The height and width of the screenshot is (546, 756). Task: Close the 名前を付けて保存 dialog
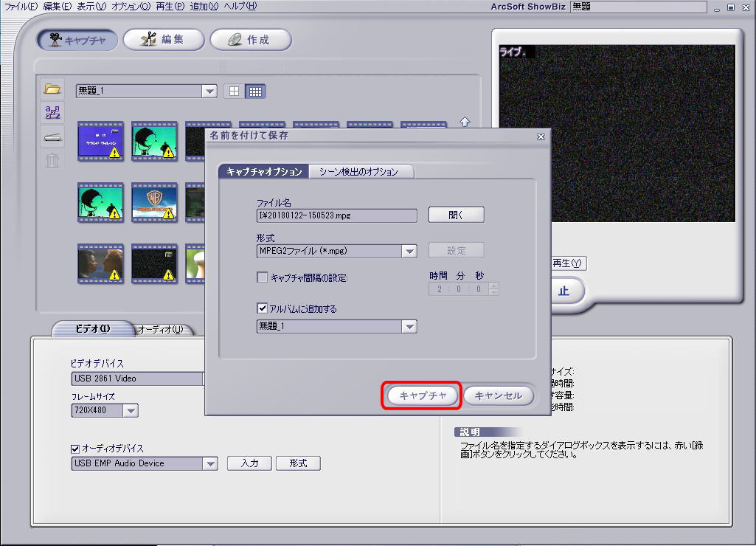pos(541,137)
